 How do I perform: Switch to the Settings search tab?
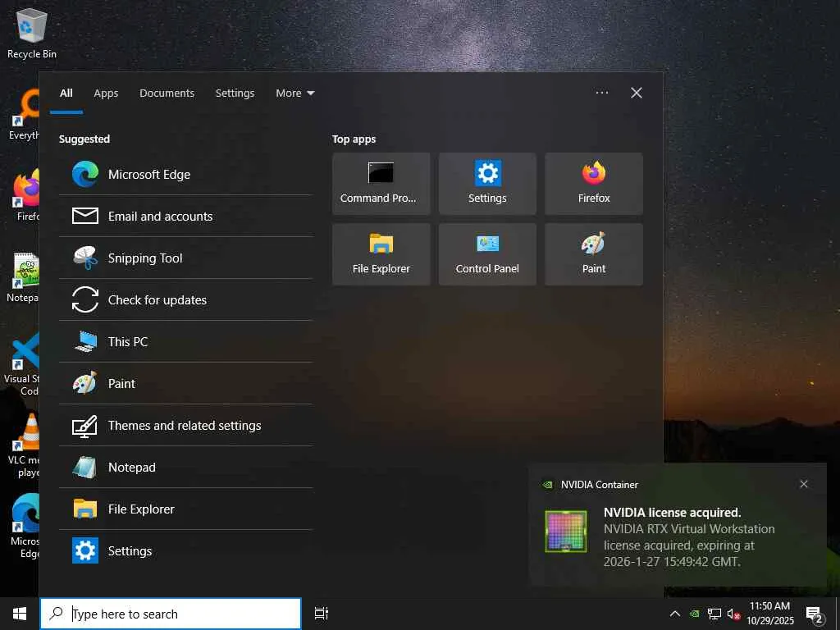click(x=235, y=94)
